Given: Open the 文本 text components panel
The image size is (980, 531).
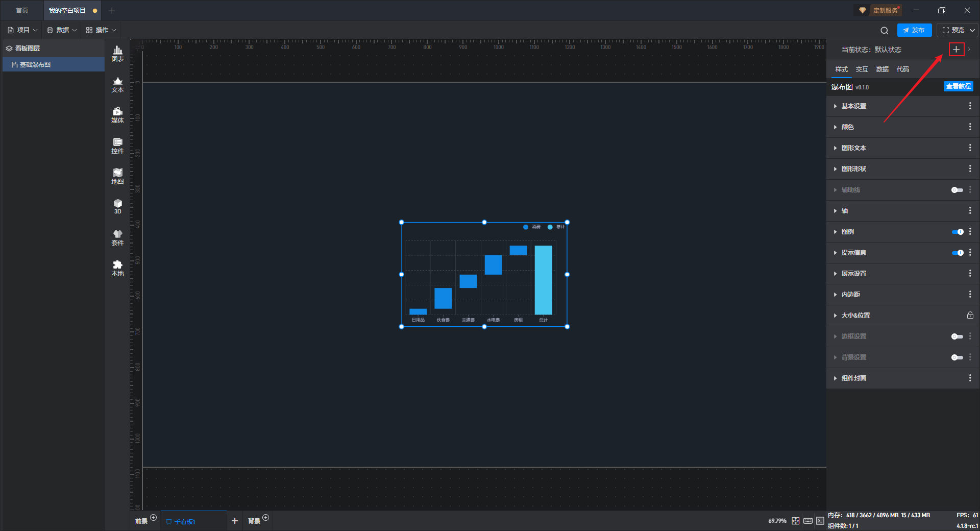Looking at the screenshot, I should tap(117, 84).
